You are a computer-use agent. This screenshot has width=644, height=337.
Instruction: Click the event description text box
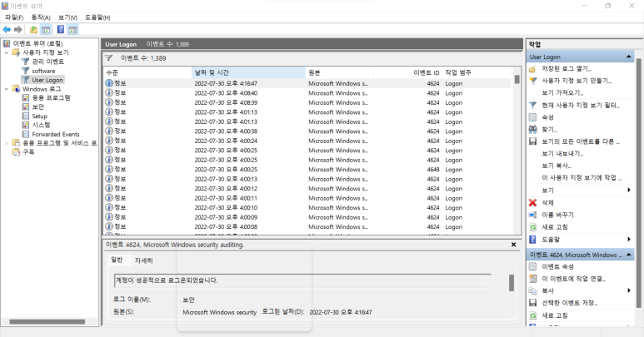point(302,280)
